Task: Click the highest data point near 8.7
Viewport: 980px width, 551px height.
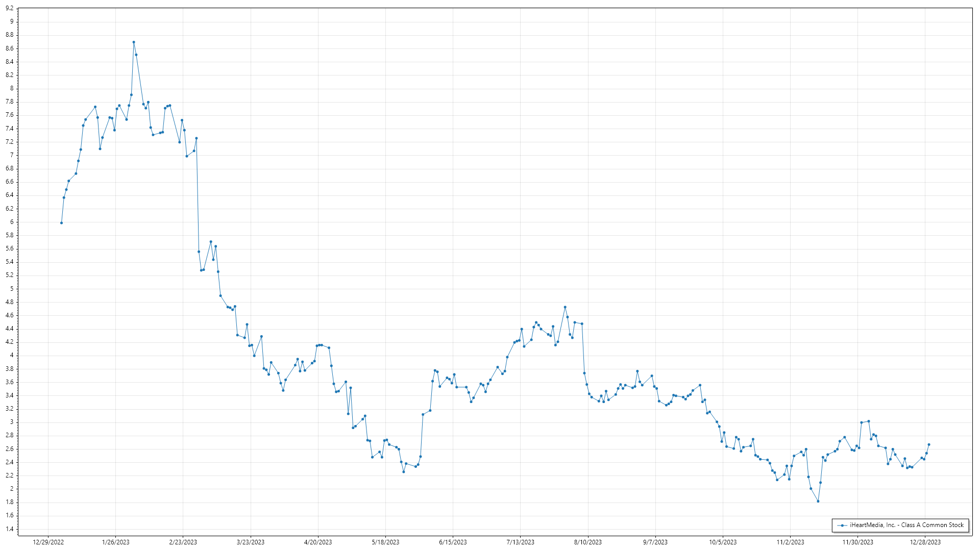Action: click(x=134, y=42)
